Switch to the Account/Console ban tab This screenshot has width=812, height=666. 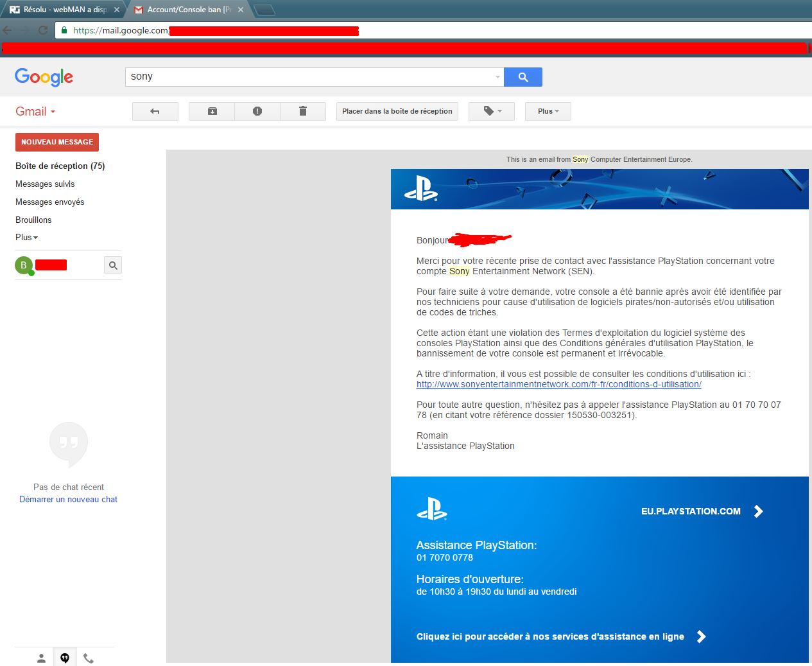[x=188, y=10]
